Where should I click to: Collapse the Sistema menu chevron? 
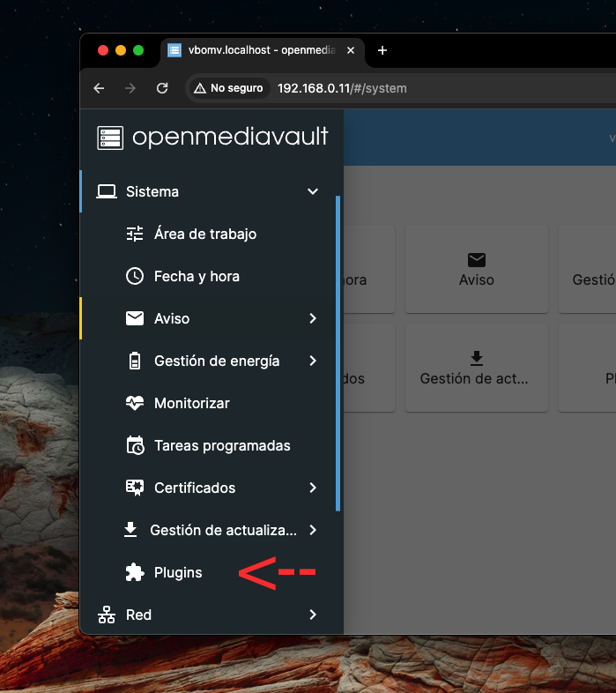[313, 192]
